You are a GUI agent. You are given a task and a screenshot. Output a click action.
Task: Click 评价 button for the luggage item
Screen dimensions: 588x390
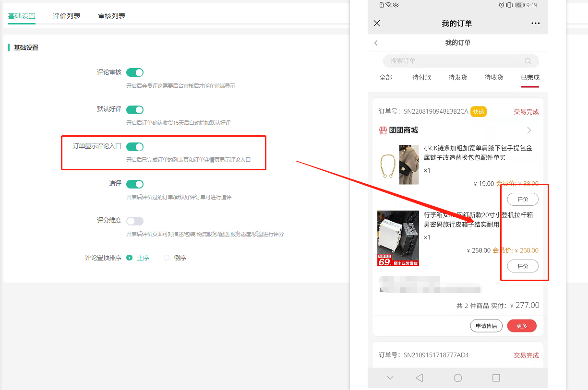point(523,266)
